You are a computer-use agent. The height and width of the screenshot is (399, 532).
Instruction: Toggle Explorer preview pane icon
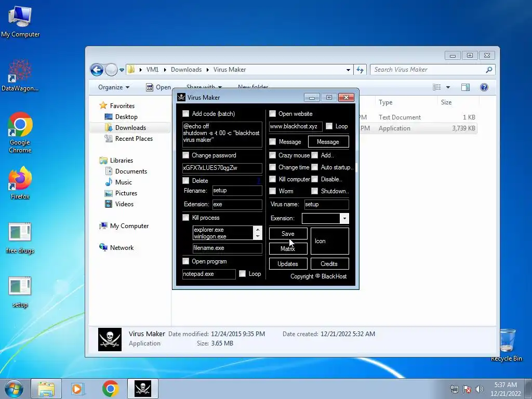tap(465, 87)
